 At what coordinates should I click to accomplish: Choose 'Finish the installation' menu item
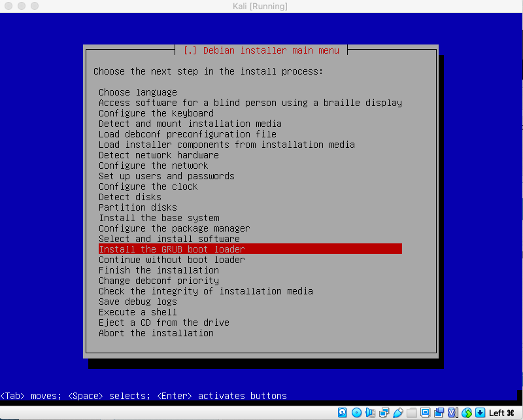tap(158, 270)
